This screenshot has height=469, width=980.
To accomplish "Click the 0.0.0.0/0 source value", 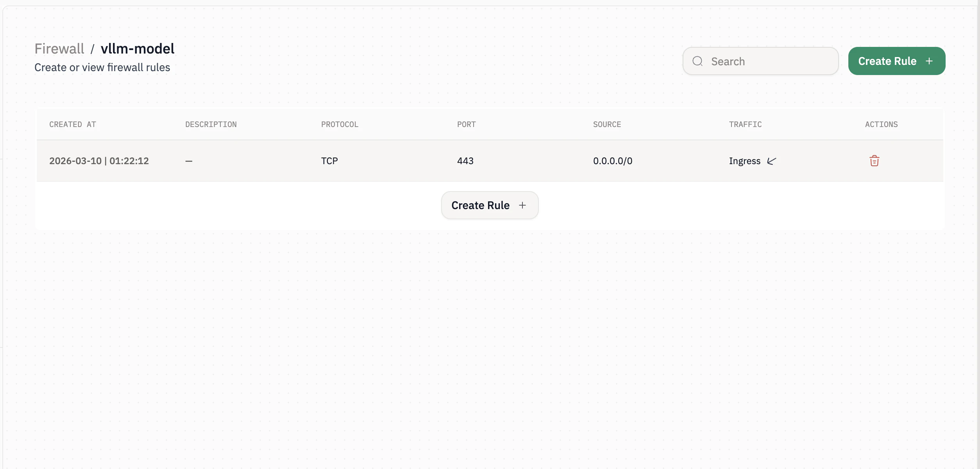I will [x=612, y=161].
